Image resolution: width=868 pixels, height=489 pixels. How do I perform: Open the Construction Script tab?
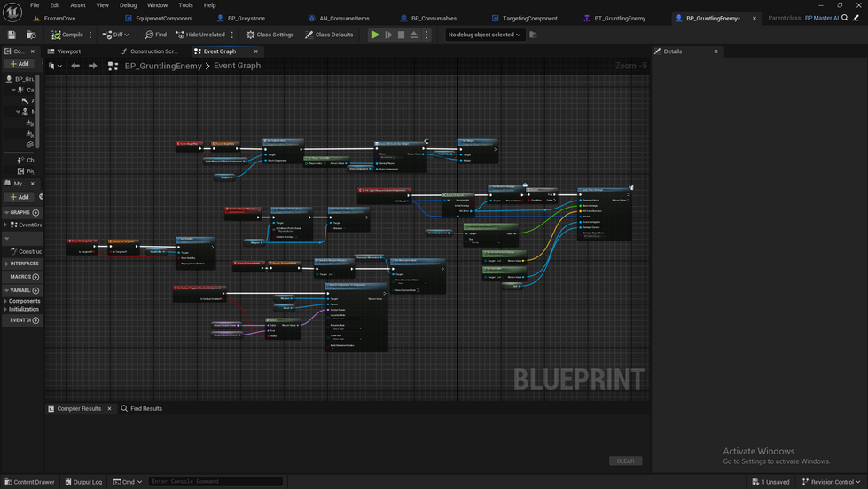point(150,51)
